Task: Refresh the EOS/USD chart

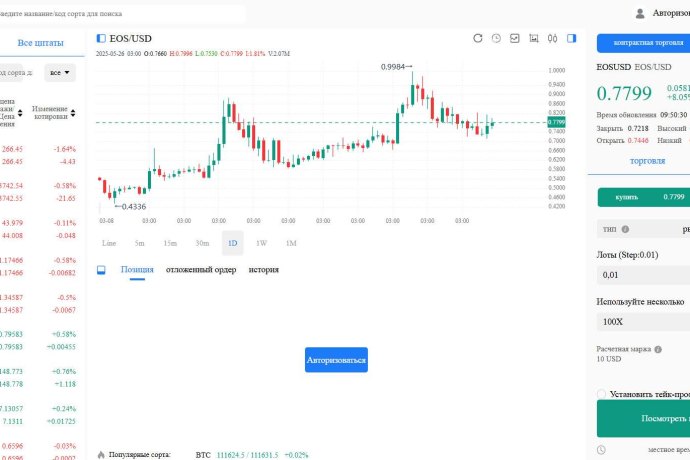Action: point(477,38)
